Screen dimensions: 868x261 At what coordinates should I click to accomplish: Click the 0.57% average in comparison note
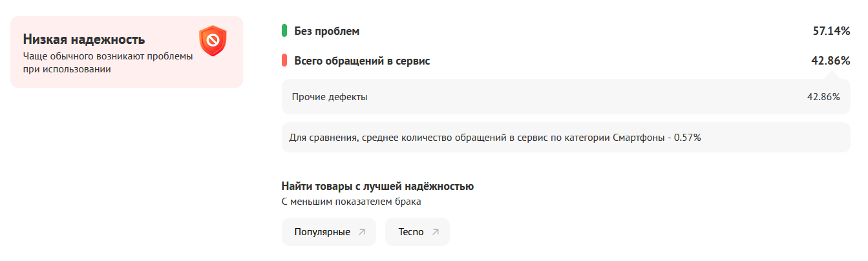coord(688,138)
